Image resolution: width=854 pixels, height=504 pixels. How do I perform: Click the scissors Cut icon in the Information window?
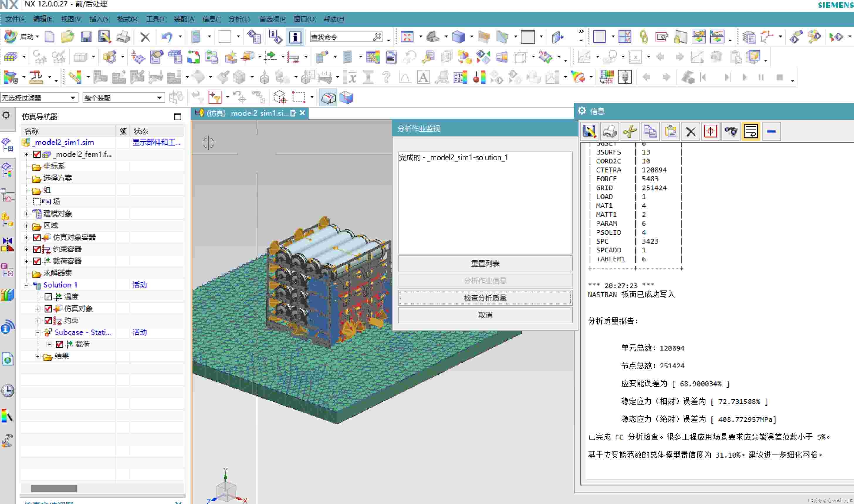630,131
